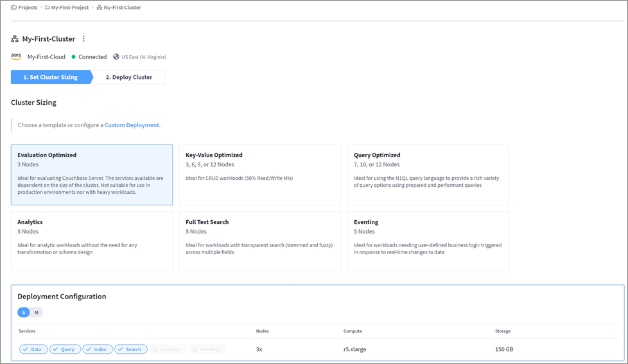
Task: Toggle the Data service chip
Action: (33, 349)
